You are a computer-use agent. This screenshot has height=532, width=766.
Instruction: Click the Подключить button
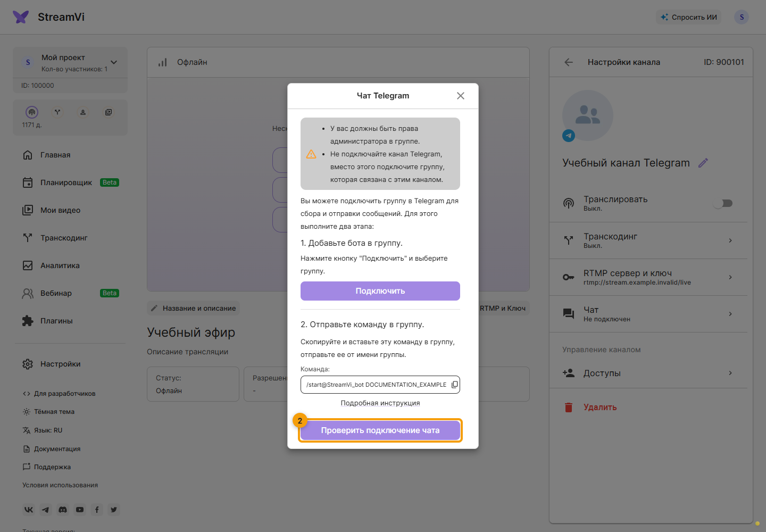pyautogui.click(x=380, y=291)
